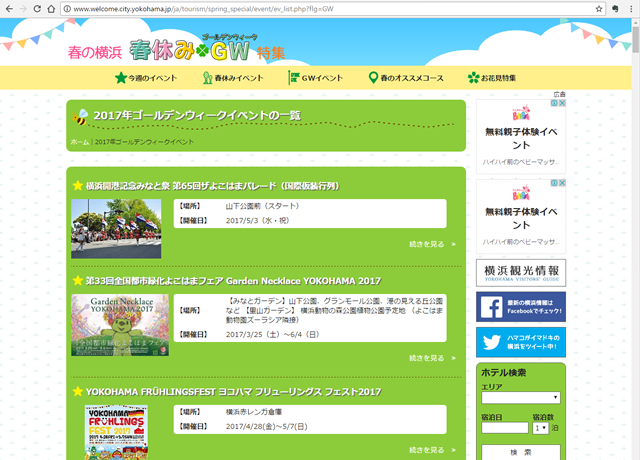Click the 宿泊日 date input field
The width and height of the screenshot is (640, 460).
point(504,427)
